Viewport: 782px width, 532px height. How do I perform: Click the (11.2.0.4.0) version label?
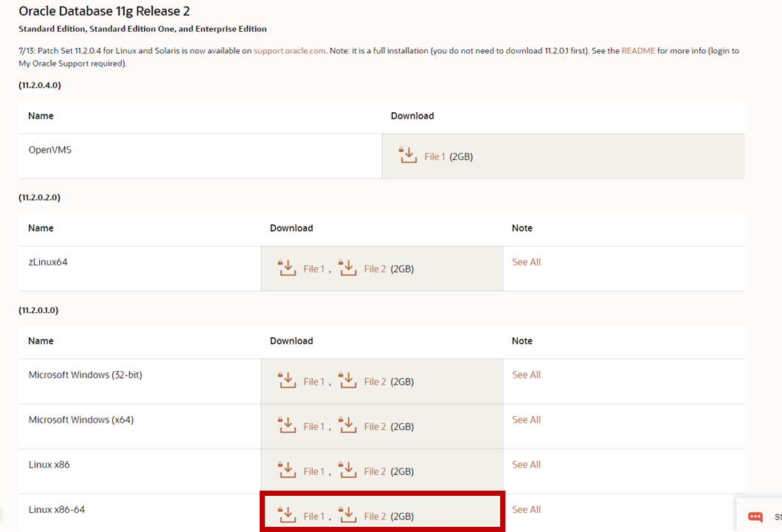point(40,86)
